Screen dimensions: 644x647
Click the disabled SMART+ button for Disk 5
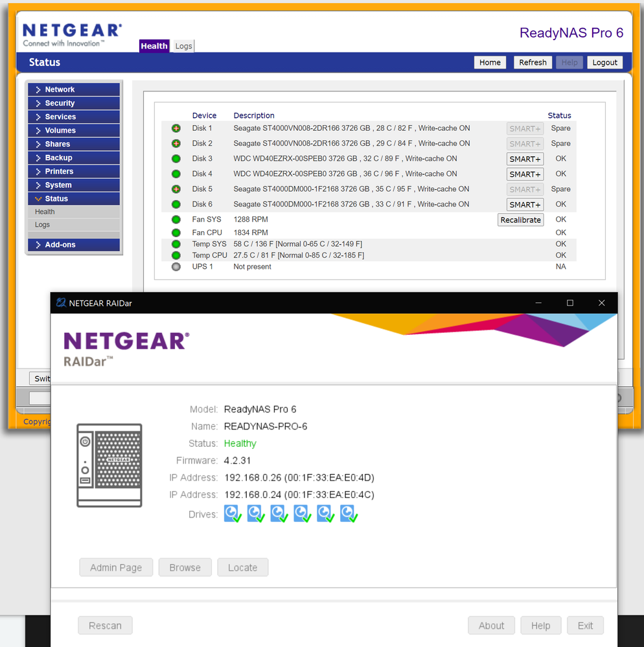pos(525,189)
